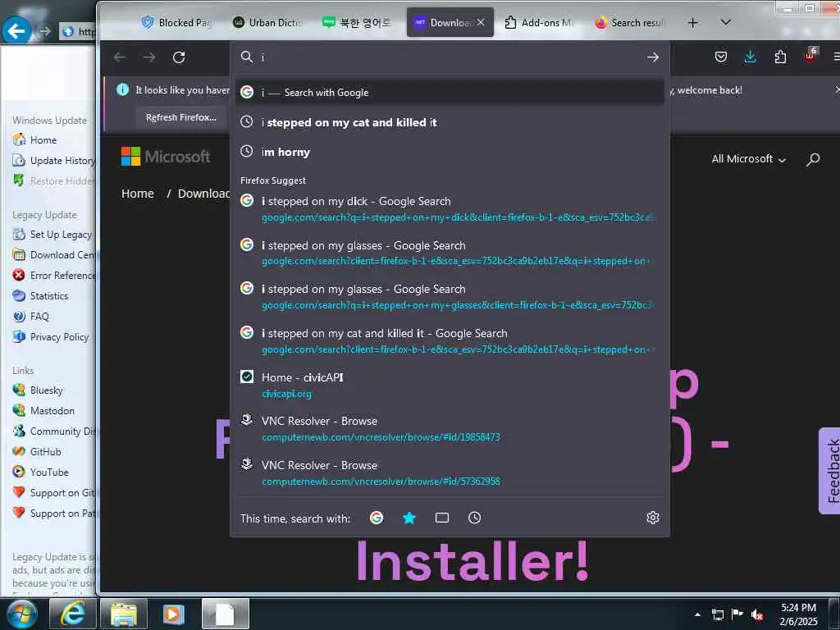Screen dimensions: 840x630
Task: Click the Firefox forward arrow
Action: click(149, 57)
